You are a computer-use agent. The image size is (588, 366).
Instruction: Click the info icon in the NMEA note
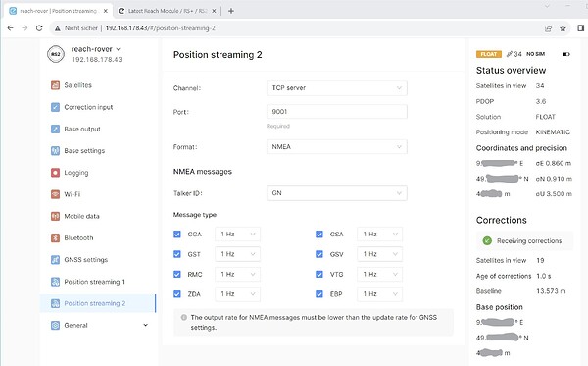184,317
